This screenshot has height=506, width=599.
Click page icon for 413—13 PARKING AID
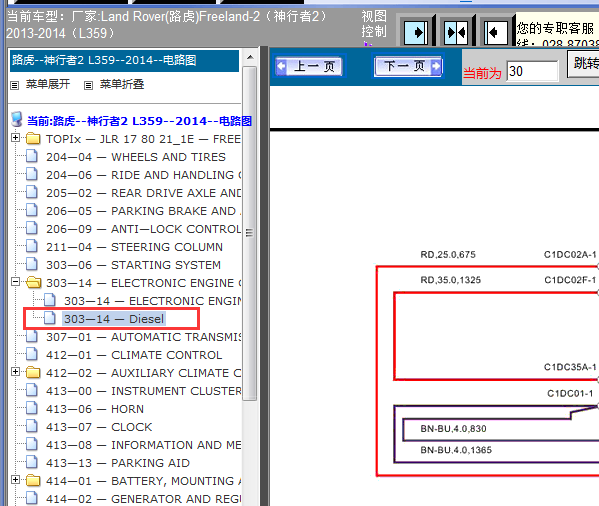tap(32, 462)
